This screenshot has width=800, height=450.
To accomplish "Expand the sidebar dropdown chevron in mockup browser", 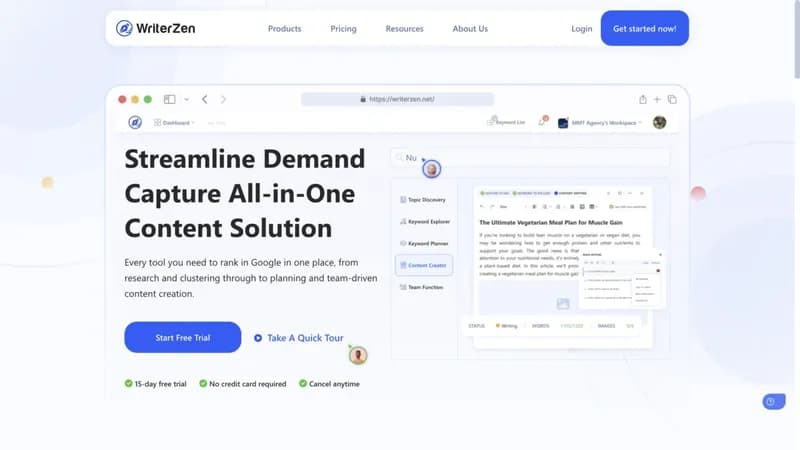I will pyautogui.click(x=187, y=99).
